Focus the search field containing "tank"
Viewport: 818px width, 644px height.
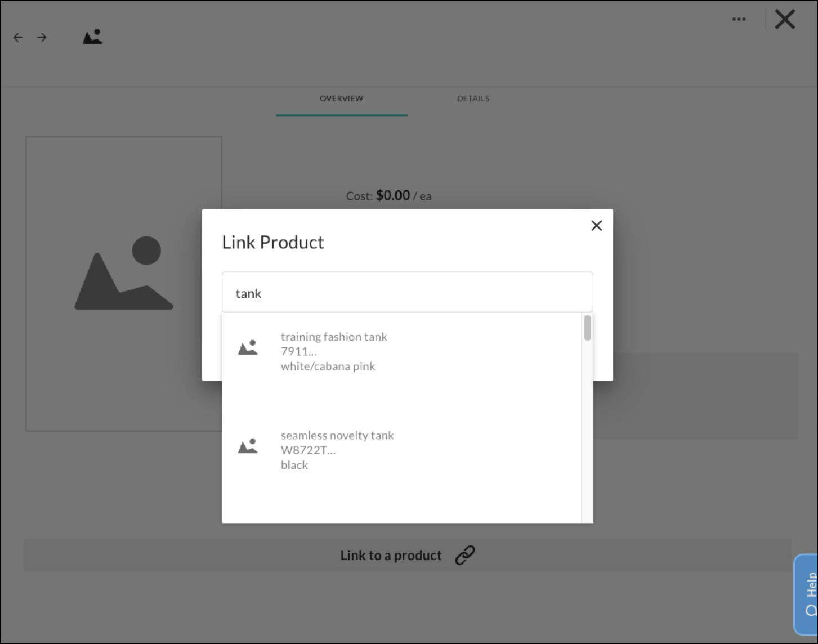[x=407, y=293]
